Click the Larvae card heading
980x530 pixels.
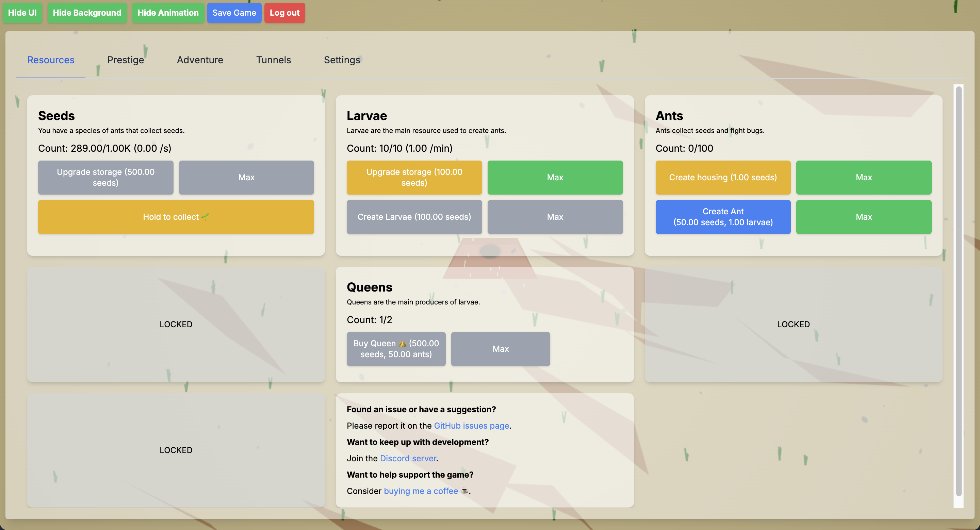pos(367,116)
